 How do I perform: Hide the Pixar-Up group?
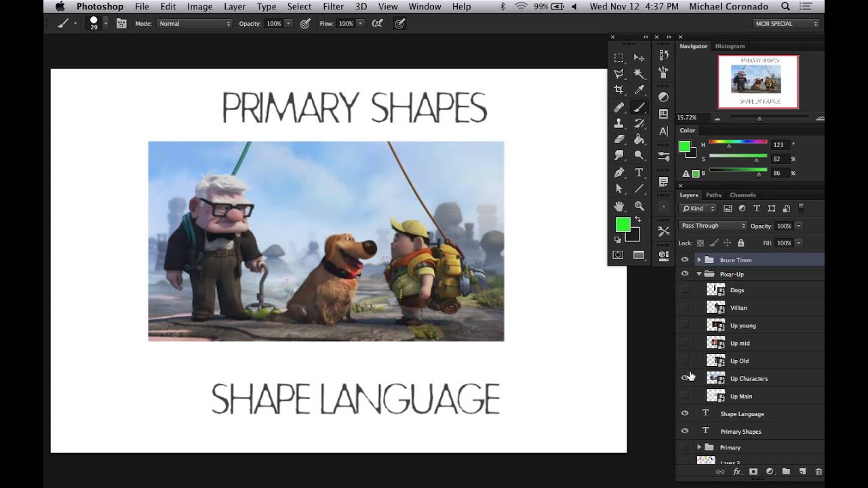coord(684,274)
